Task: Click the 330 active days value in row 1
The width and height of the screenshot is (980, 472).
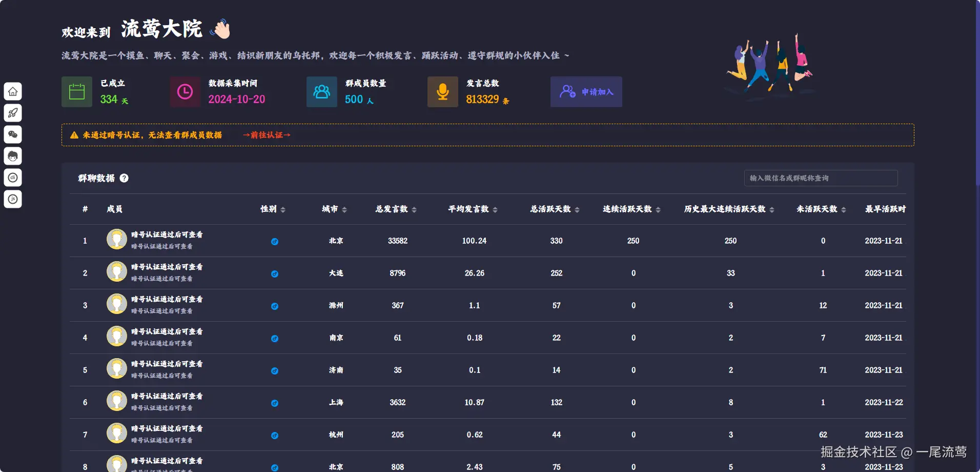Action: click(x=557, y=241)
